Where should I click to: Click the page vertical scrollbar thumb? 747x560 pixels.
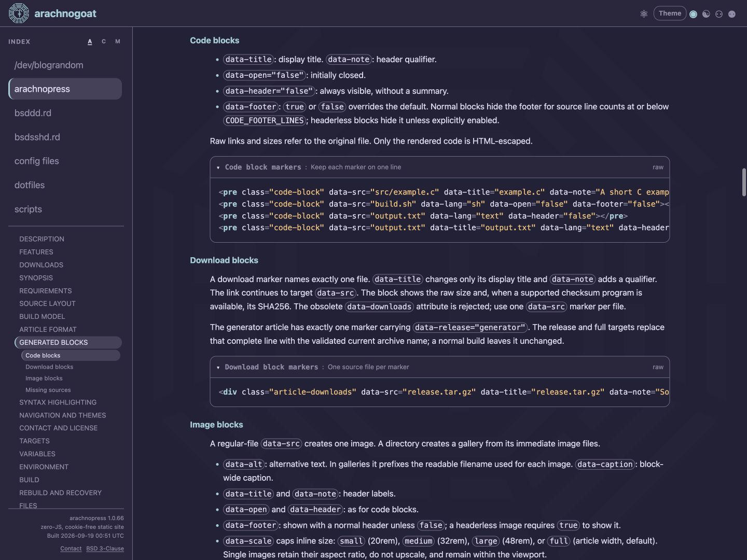[744, 183]
